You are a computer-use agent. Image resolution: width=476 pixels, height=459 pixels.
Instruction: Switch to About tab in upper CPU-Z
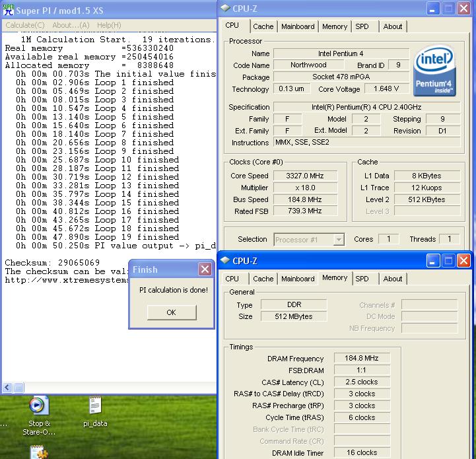pos(393,26)
